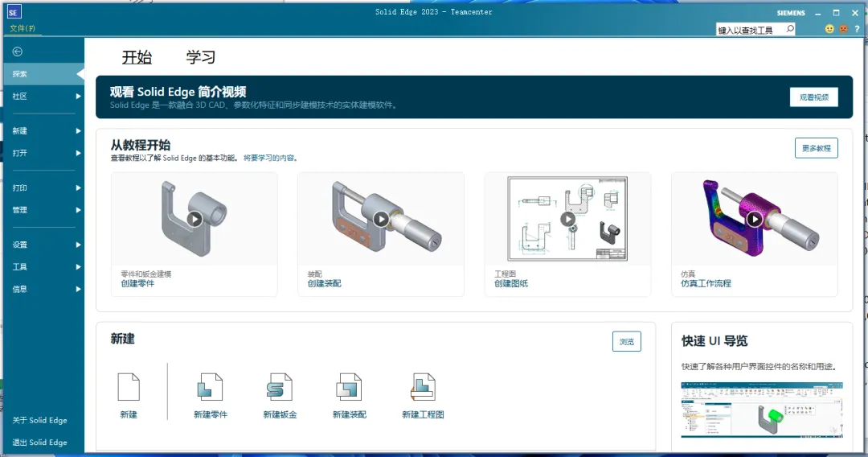Click the 零件和钣金建模 caption text
The image size is (868, 457).
tap(146, 274)
